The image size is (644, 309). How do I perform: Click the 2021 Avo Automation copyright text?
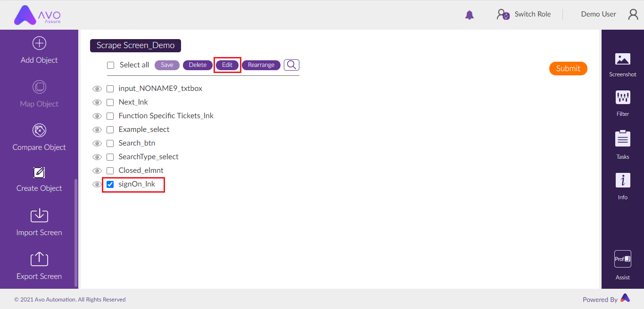[70, 299]
